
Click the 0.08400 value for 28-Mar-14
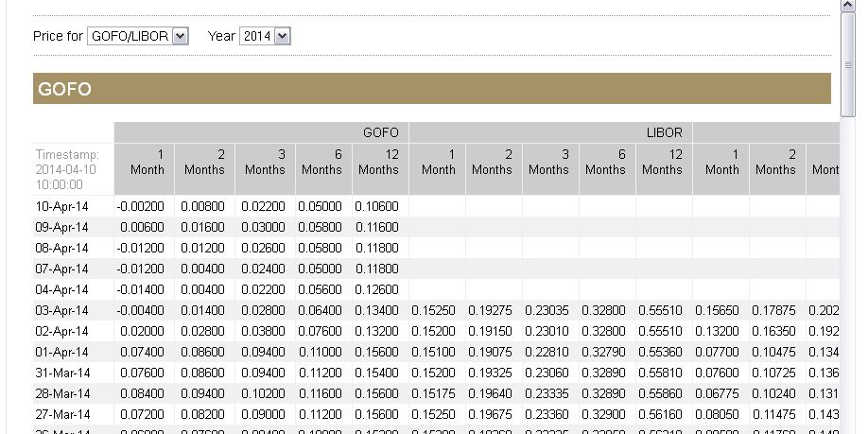(x=142, y=393)
